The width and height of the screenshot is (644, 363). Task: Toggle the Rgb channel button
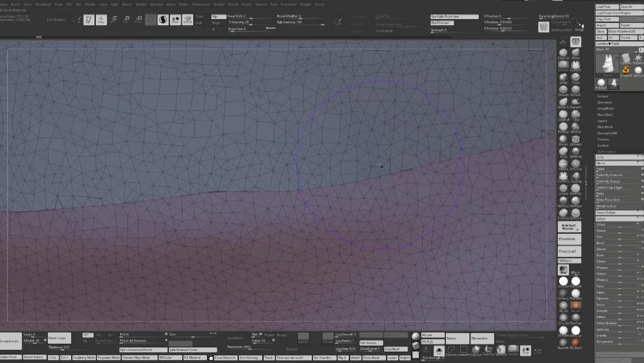(218, 16)
